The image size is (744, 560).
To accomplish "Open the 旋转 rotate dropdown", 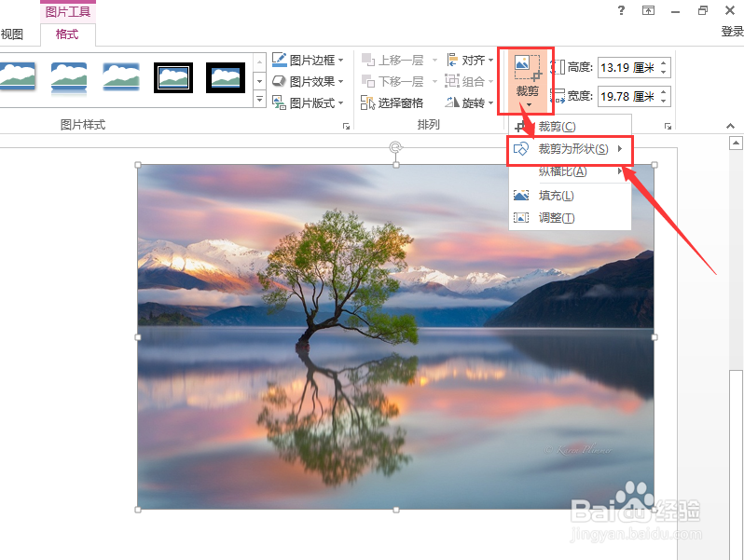I will click(470, 102).
